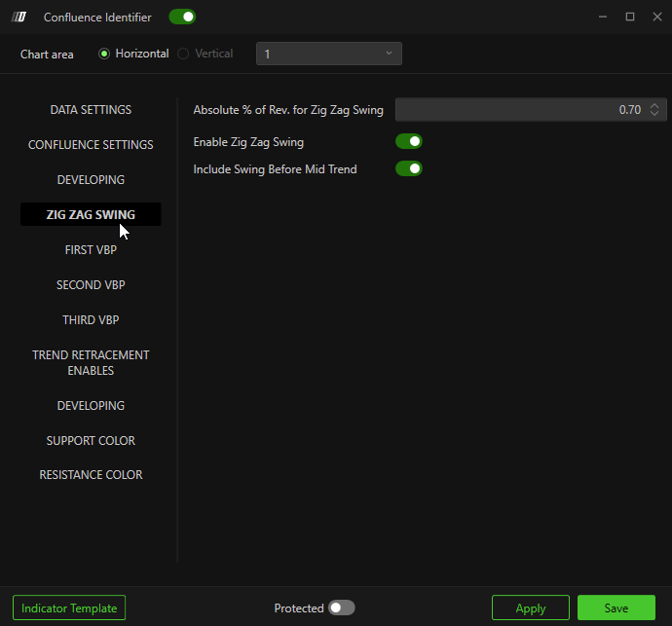Decrease Absolute % value with down arrow
Image resolution: width=672 pixels, height=626 pixels.
pyautogui.click(x=654, y=114)
